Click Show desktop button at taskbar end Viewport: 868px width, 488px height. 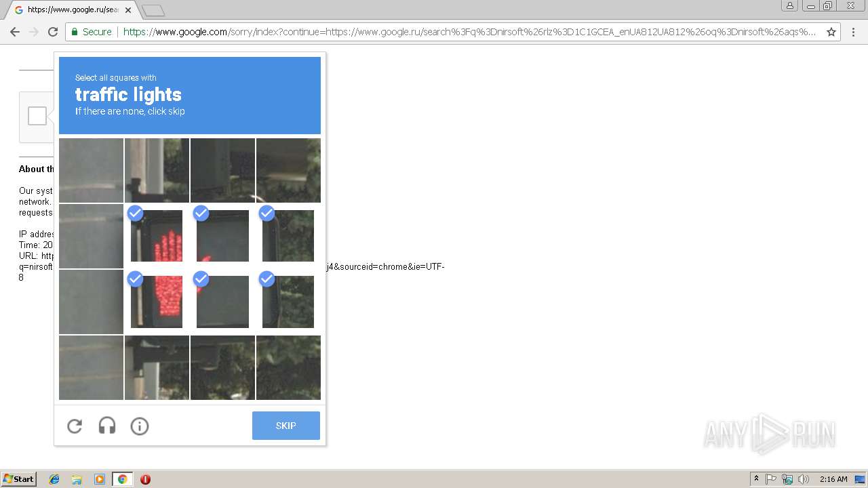tap(861, 479)
